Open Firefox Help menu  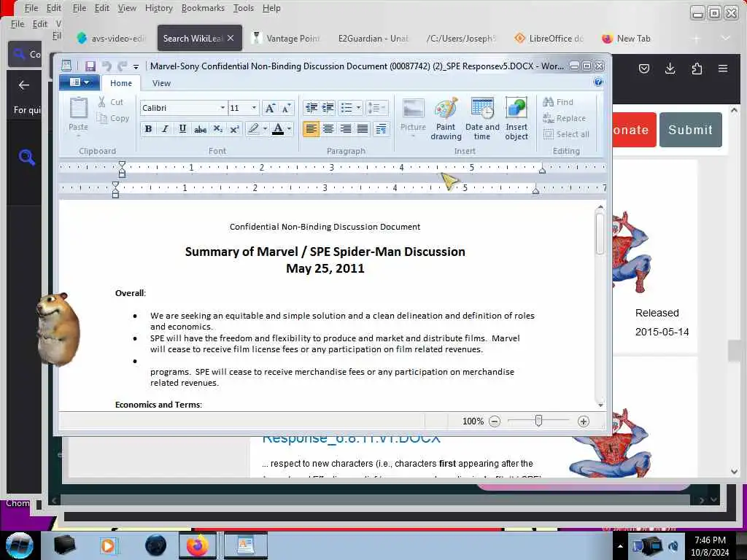pyautogui.click(x=271, y=8)
